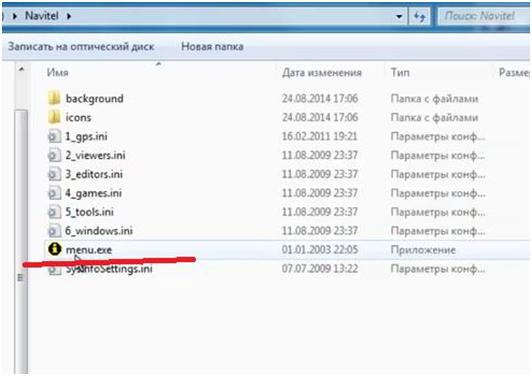532x376 pixels.
Task: Click the date cell of icons folder
Action: [x=320, y=117]
